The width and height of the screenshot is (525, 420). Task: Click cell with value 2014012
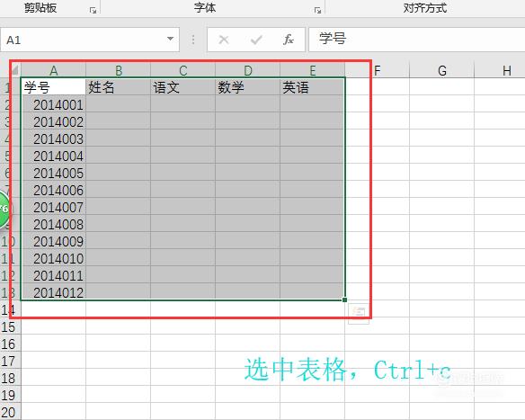click(x=54, y=292)
